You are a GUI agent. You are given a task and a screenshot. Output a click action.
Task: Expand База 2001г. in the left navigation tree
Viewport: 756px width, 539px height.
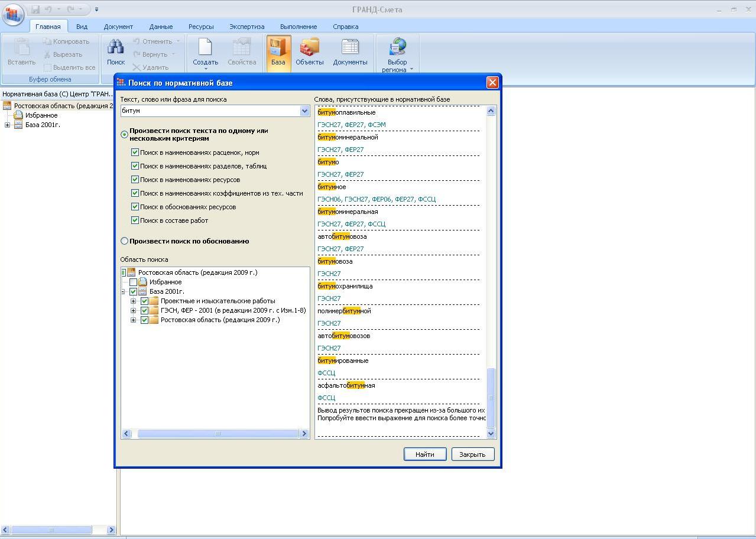click(x=7, y=125)
